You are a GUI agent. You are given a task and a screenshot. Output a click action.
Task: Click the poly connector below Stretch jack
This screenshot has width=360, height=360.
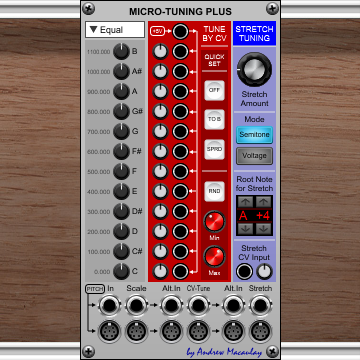260,331
